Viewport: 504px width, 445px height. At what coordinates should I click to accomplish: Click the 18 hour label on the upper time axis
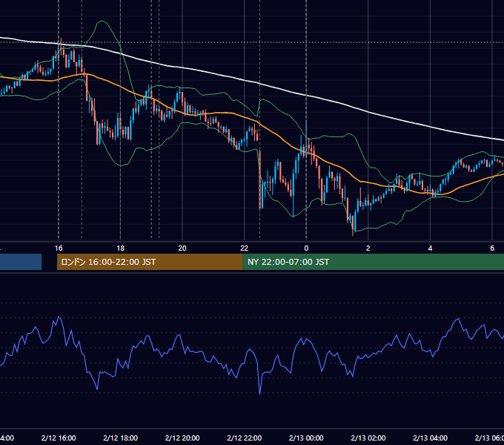point(121,248)
